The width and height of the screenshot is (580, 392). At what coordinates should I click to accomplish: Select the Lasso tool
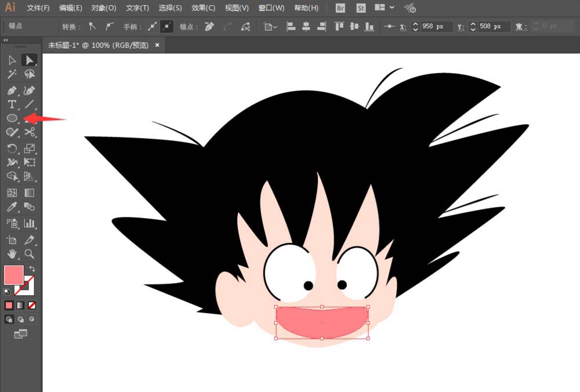(29, 74)
